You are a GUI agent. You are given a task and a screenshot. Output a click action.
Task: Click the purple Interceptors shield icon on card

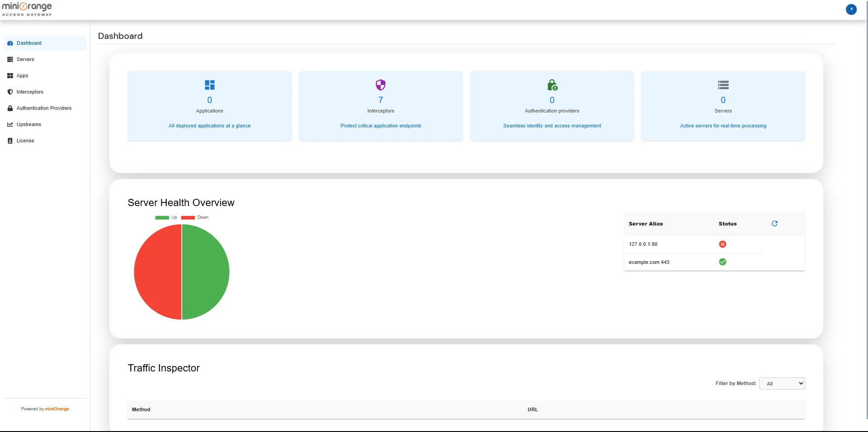point(380,85)
